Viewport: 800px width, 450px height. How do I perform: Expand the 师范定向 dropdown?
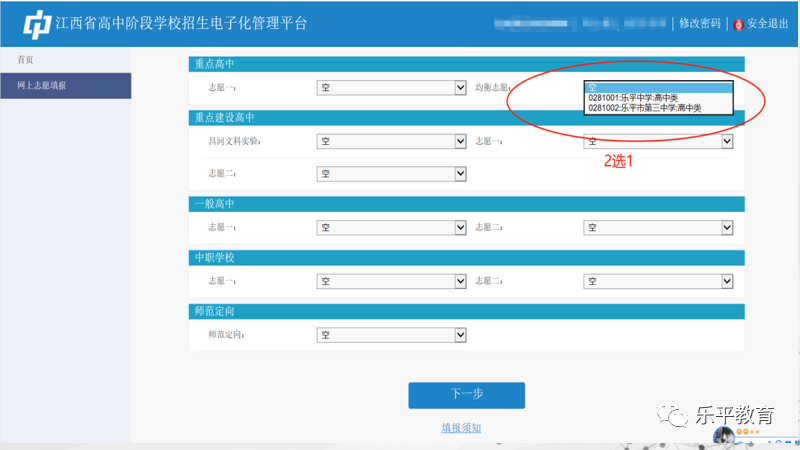click(x=391, y=335)
